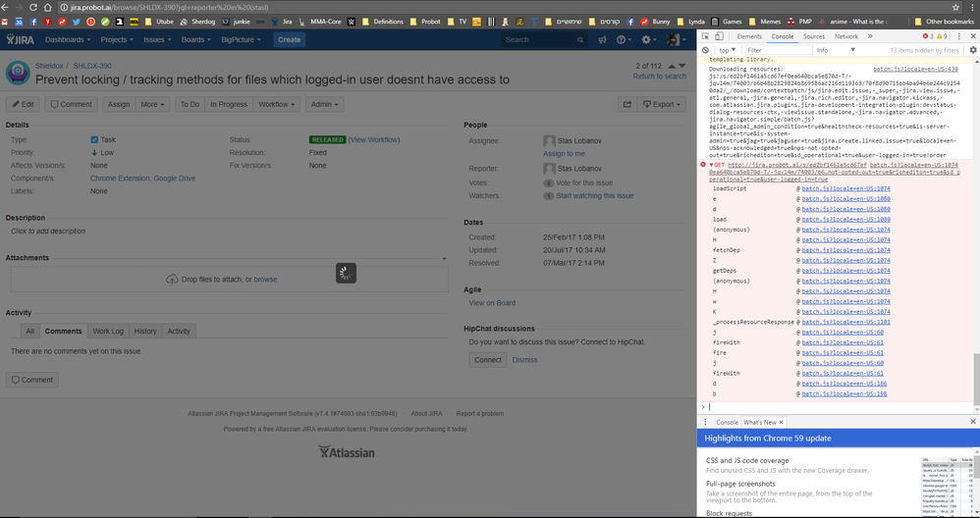Open the feedback megaphone icon in JIRA header

point(603,39)
